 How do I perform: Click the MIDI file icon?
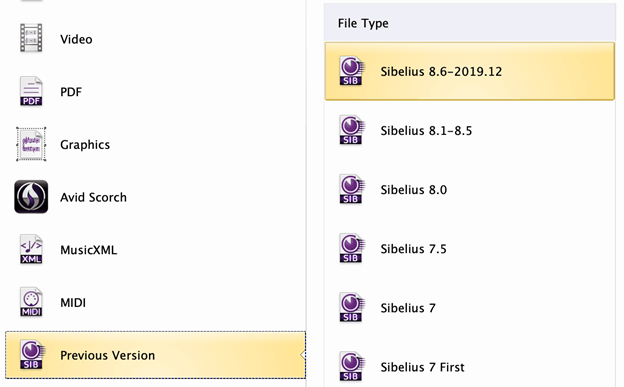pyautogui.click(x=31, y=302)
